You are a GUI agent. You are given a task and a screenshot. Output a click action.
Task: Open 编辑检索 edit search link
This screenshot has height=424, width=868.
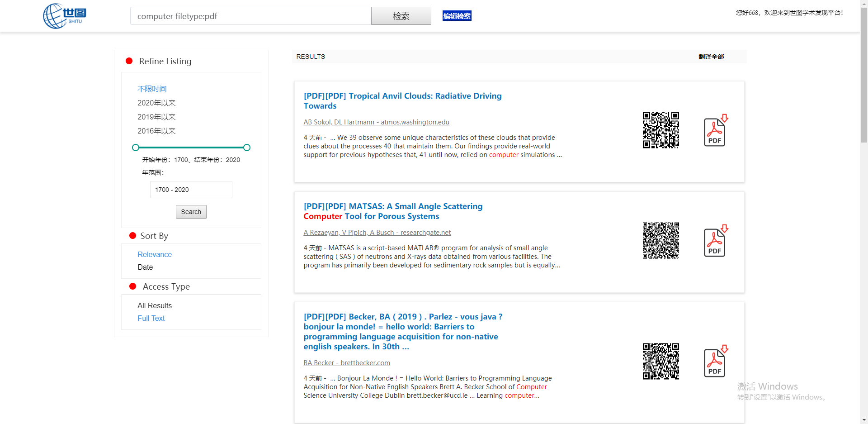point(457,16)
